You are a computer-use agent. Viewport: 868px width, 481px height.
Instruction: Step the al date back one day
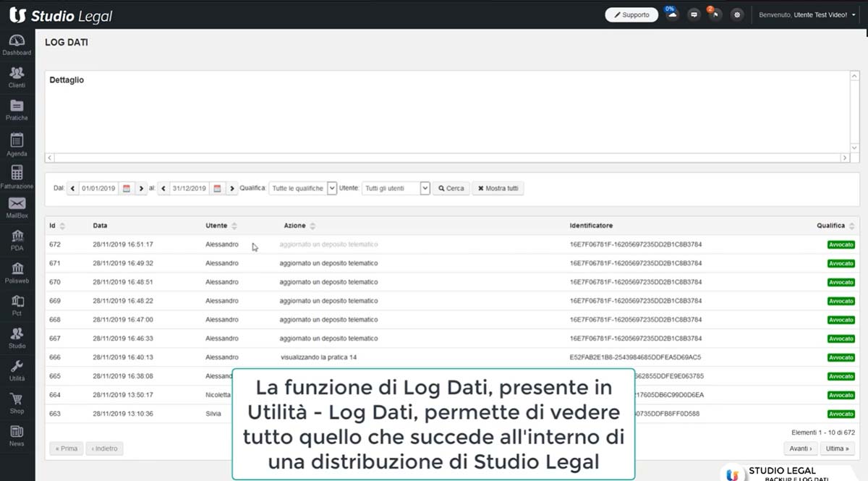point(163,188)
